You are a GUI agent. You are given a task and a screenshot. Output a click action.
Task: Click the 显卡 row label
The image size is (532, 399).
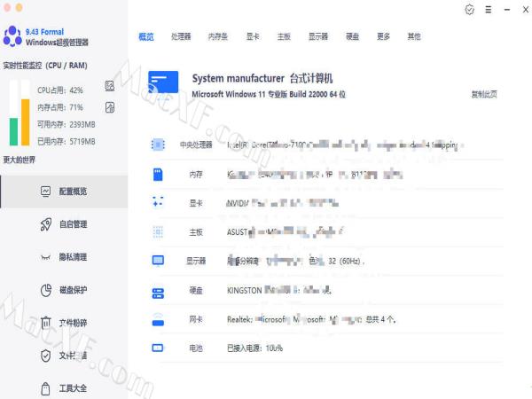tap(196, 203)
